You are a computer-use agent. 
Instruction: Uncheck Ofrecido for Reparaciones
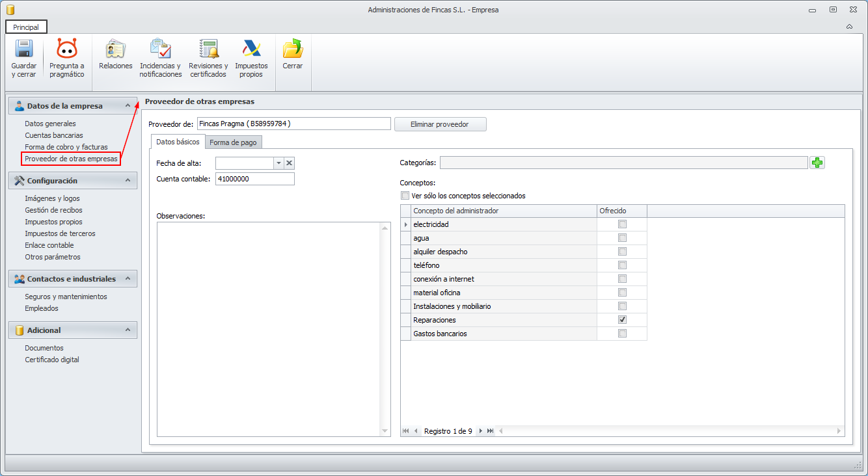pyautogui.click(x=622, y=320)
